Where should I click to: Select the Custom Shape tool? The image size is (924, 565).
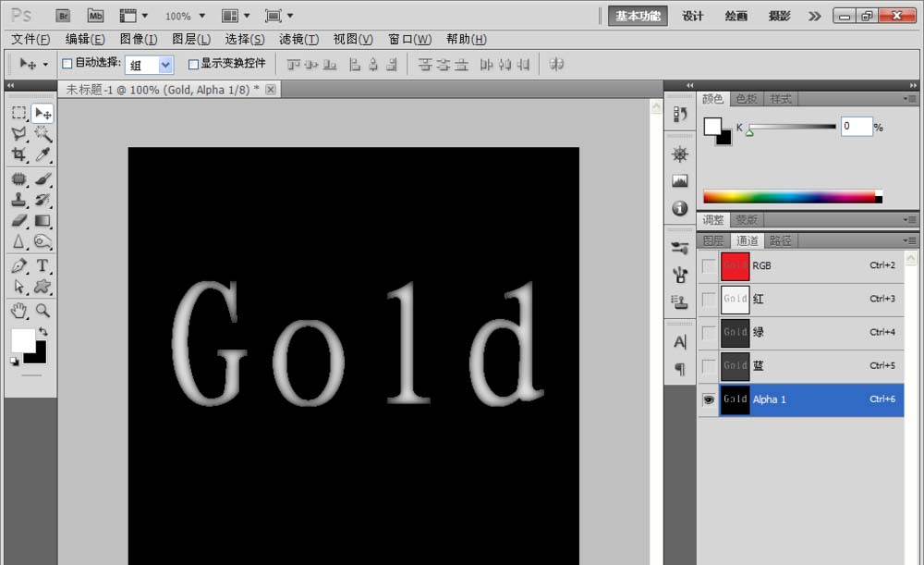(x=43, y=287)
